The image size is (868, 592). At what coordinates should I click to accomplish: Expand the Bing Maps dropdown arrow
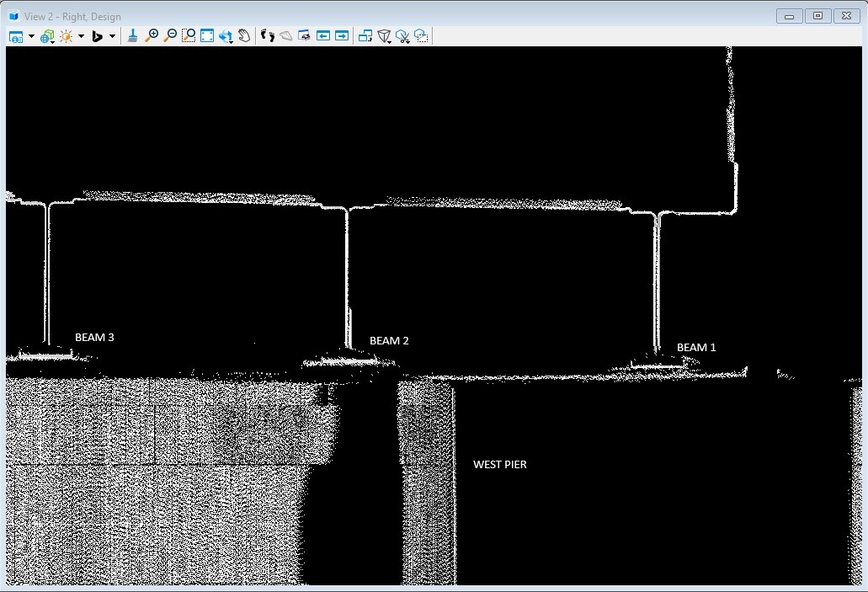(x=112, y=36)
